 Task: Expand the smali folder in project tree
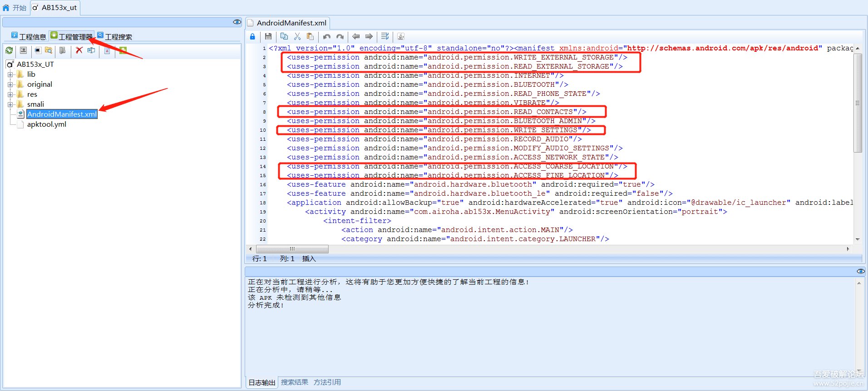click(10, 104)
